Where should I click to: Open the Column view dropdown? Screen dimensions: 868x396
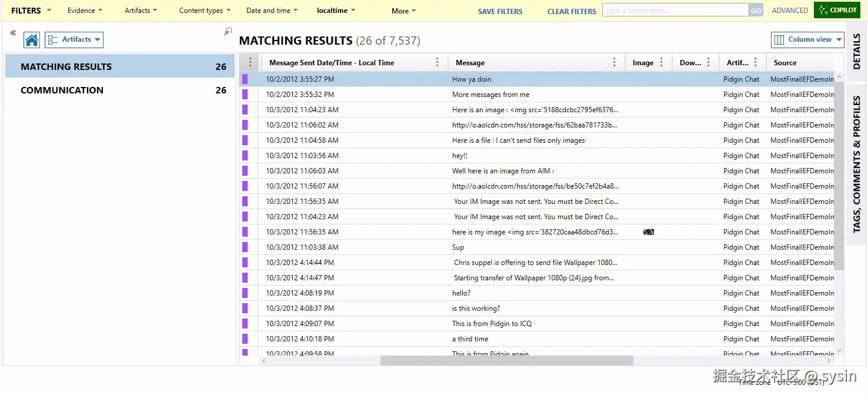(807, 40)
